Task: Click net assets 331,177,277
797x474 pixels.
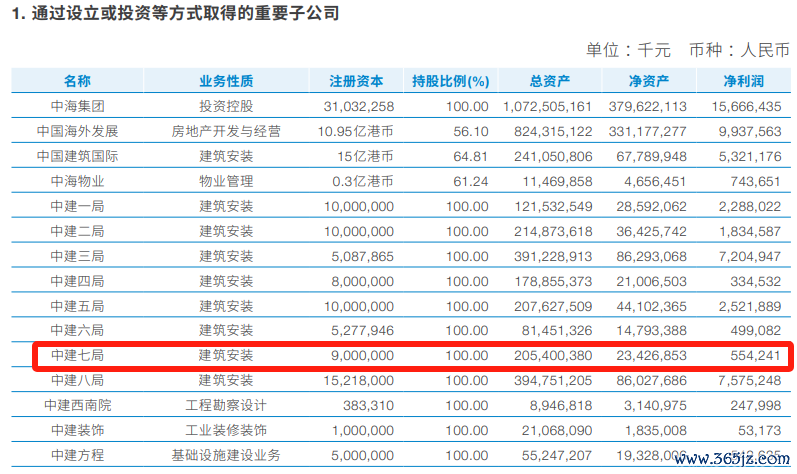Action: [x=648, y=131]
